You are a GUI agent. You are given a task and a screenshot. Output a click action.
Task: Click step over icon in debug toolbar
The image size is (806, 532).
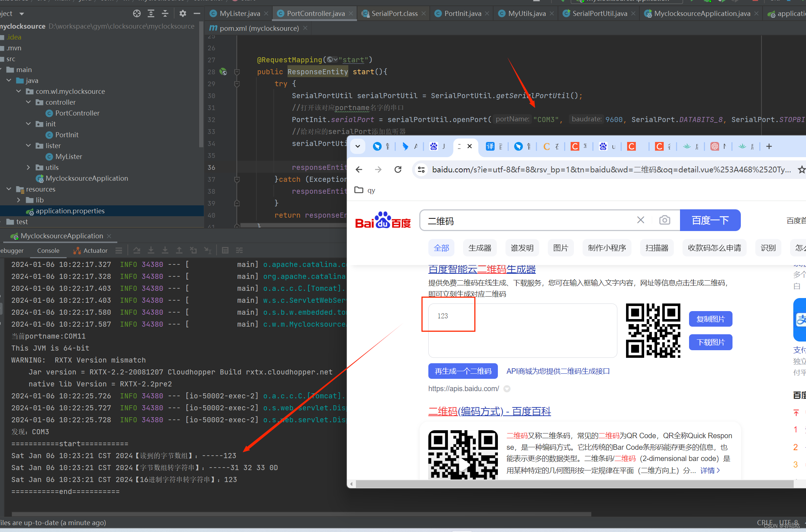137,251
